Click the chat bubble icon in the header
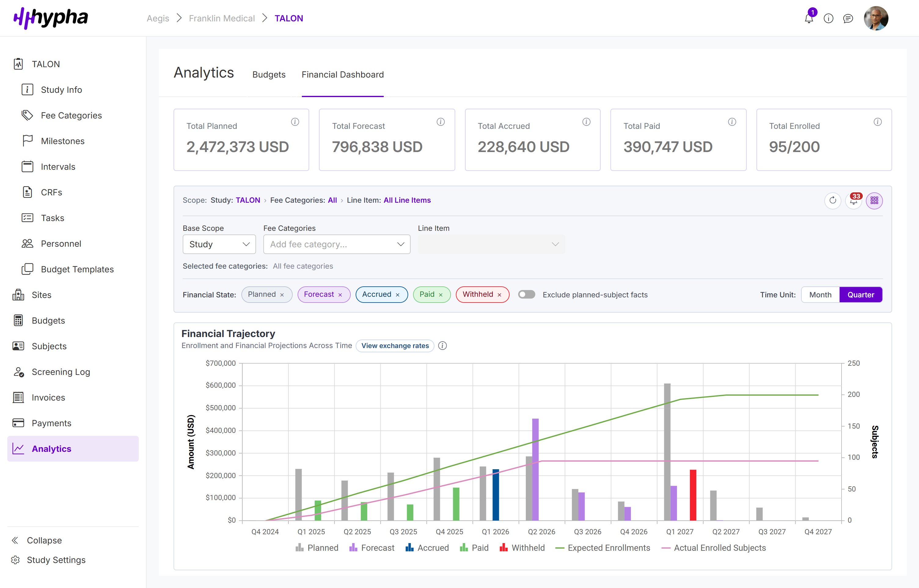919x588 pixels. tap(848, 18)
